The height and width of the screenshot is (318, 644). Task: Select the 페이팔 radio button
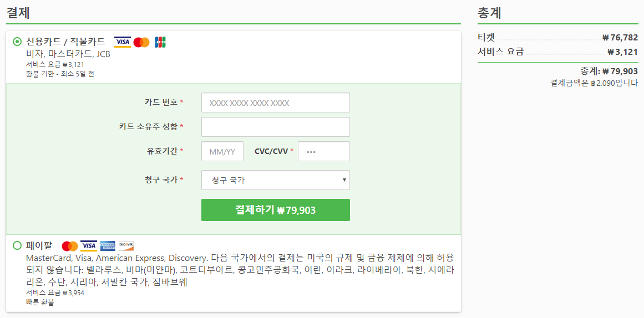17,245
